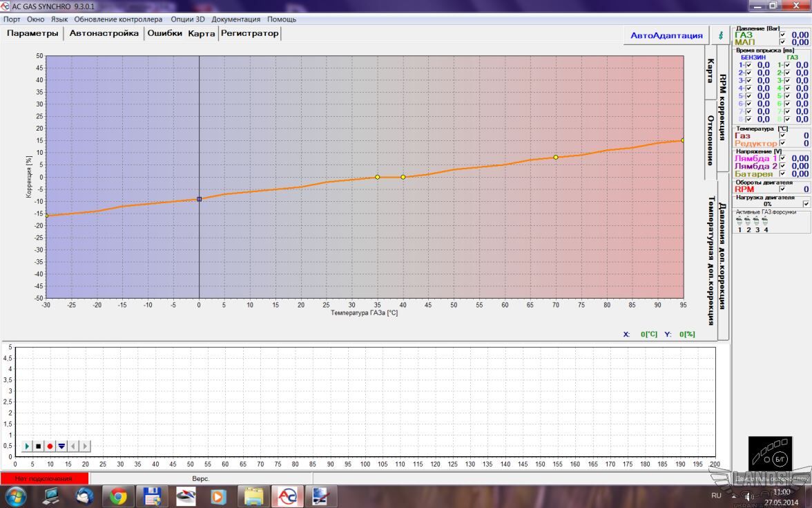
Task: Select the vertical Карта side tab
Action: pyautogui.click(x=710, y=71)
